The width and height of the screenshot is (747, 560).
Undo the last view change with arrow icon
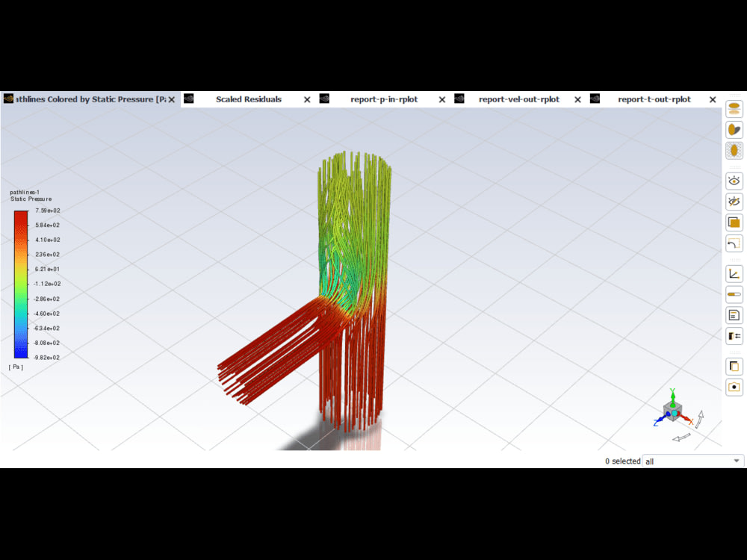coord(734,243)
